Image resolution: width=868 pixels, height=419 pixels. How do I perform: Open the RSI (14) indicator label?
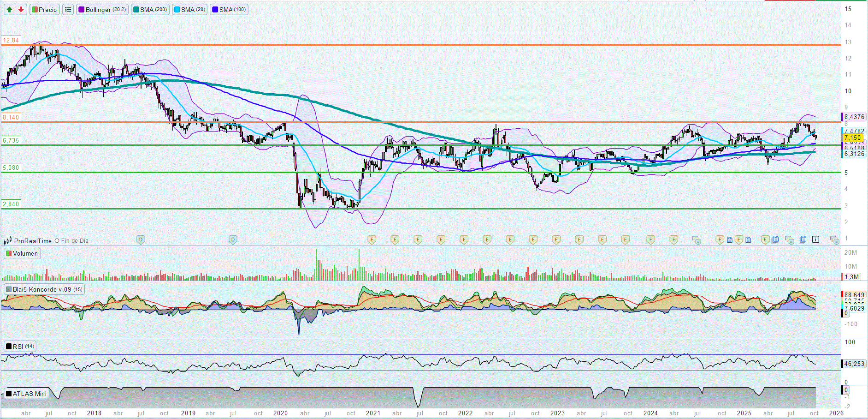tap(20, 346)
